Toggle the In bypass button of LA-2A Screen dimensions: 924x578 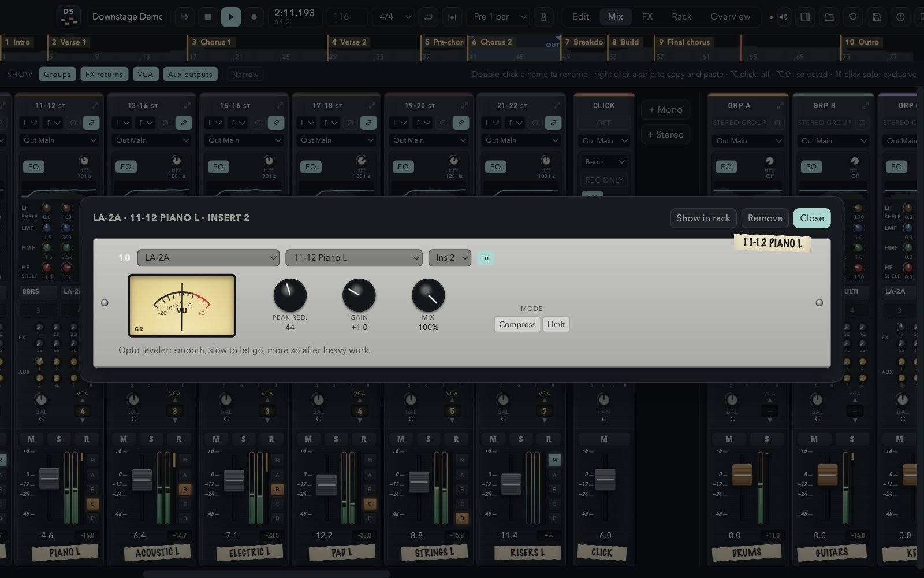coord(485,258)
